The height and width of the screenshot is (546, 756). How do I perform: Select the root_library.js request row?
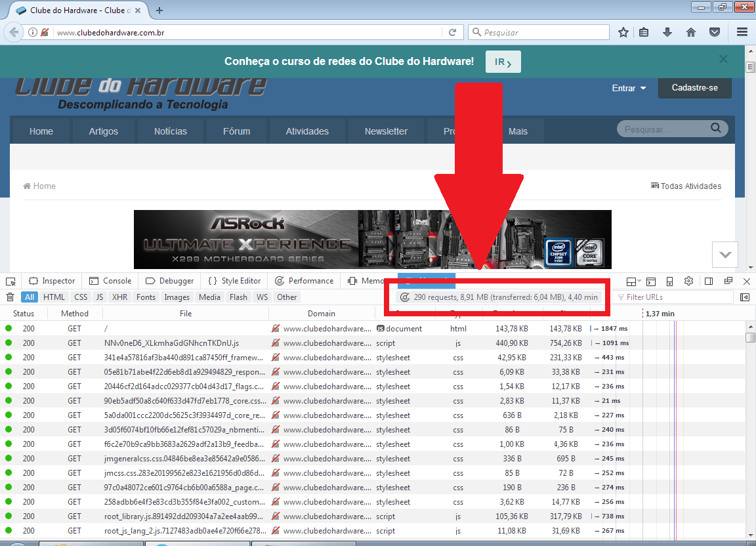pyautogui.click(x=373, y=516)
